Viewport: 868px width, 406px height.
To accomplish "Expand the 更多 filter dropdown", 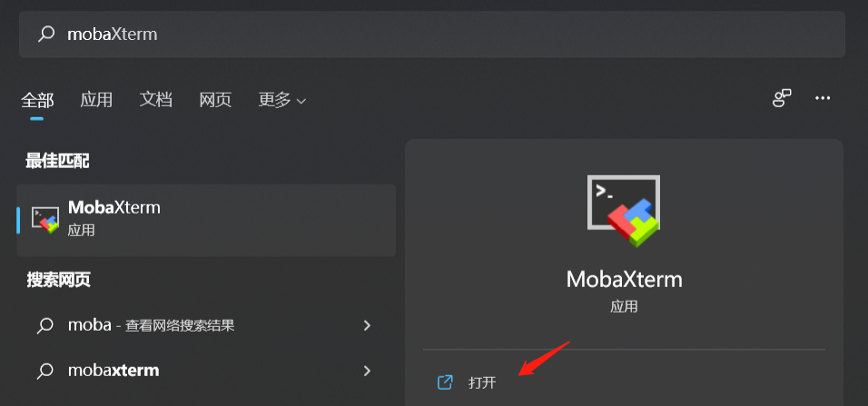I will tap(282, 100).
